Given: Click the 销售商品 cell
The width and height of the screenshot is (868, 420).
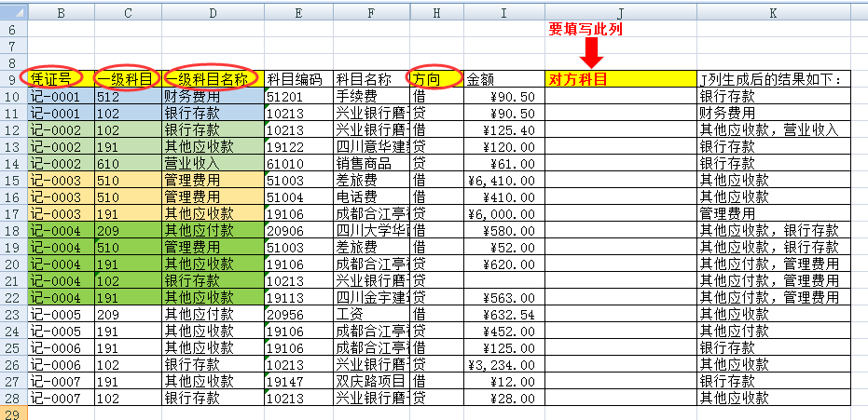Looking at the screenshot, I should tap(370, 164).
